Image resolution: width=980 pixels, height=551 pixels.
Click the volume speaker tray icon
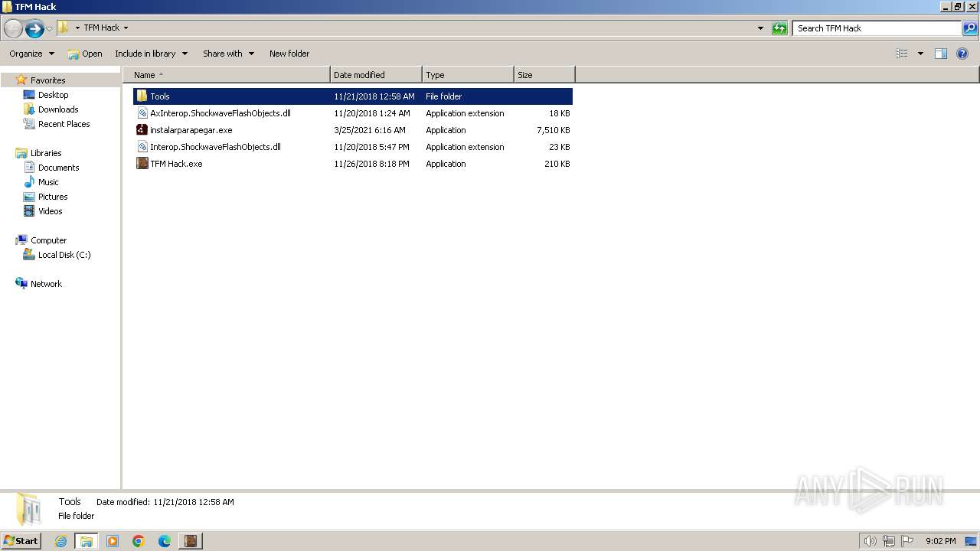click(x=870, y=541)
